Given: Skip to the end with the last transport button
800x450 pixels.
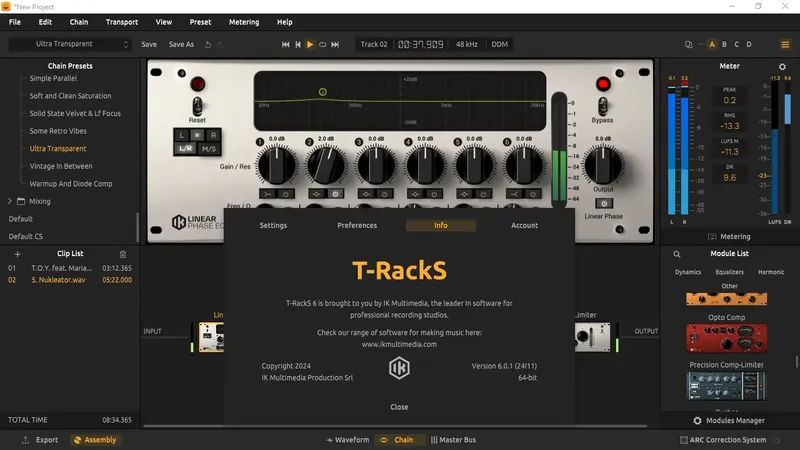Looking at the screenshot, I should pyautogui.click(x=335, y=44).
